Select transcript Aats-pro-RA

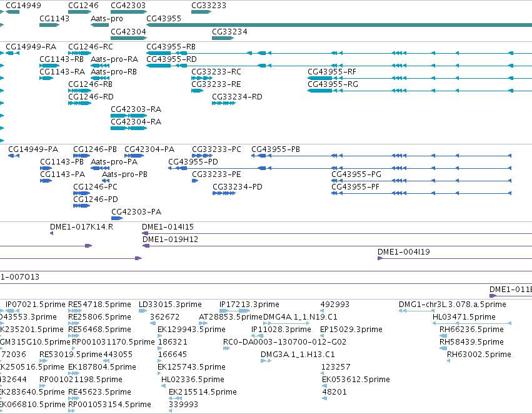pos(114,59)
